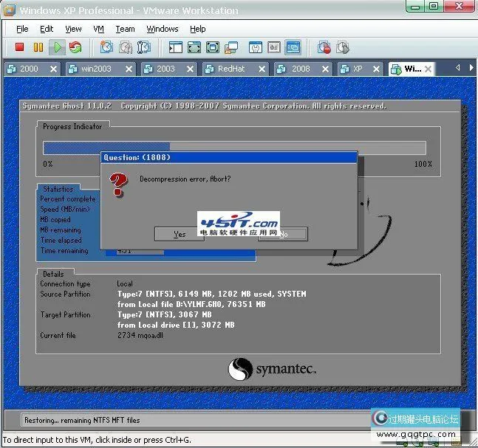Click Yes to abort decompression
Image resolution: width=478 pixels, height=448 pixels.
[x=180, y=234]
